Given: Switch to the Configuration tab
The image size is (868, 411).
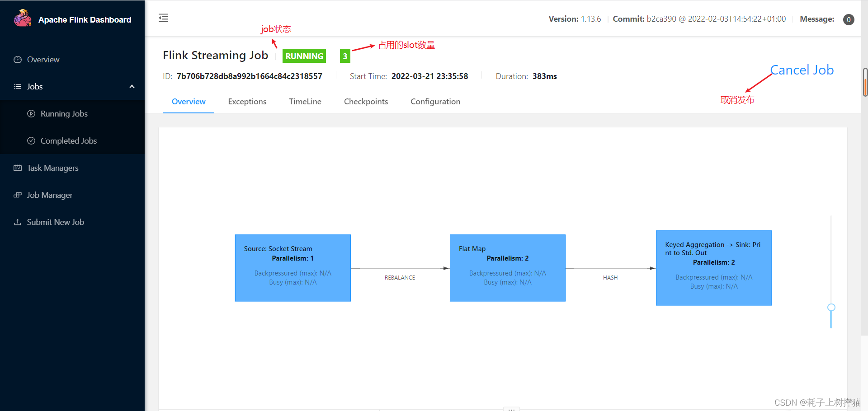Looking at the screenshot, I should (x=435, y=102).
